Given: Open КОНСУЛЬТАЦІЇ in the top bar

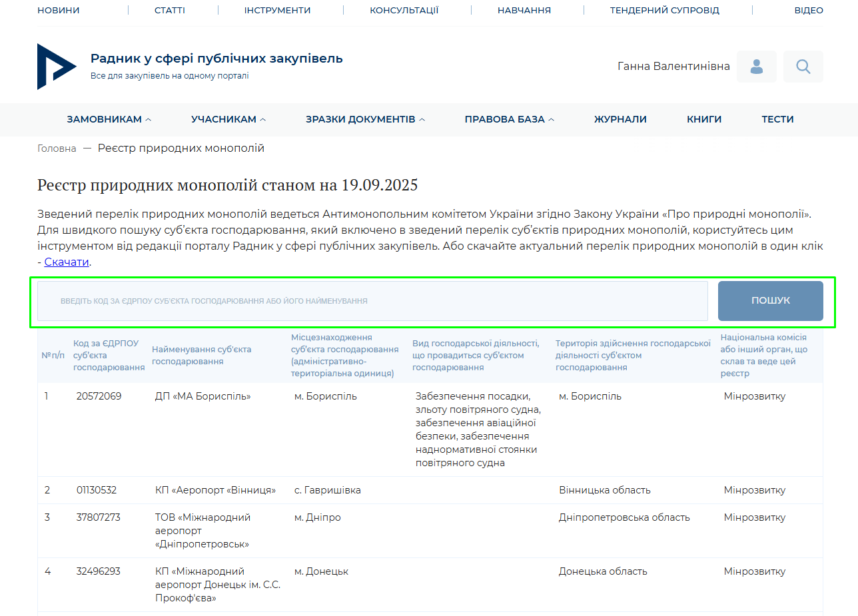Looking at the screenshot, I should click(404, 10).
